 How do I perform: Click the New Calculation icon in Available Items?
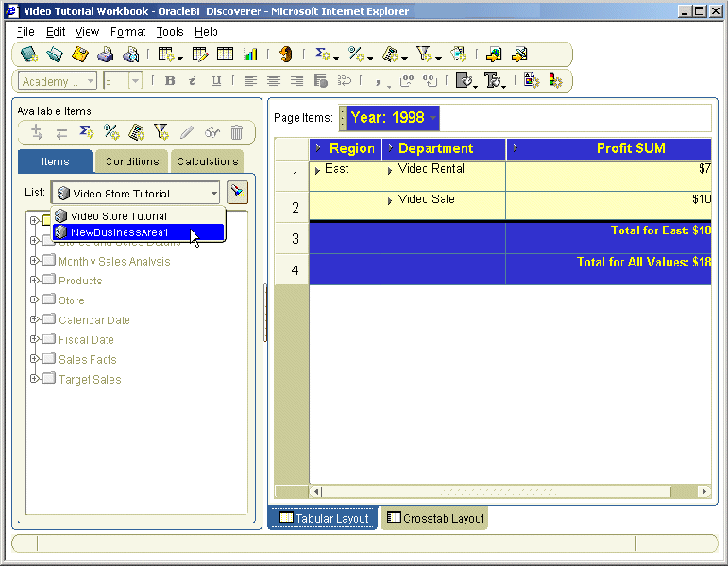coord(136,132)
